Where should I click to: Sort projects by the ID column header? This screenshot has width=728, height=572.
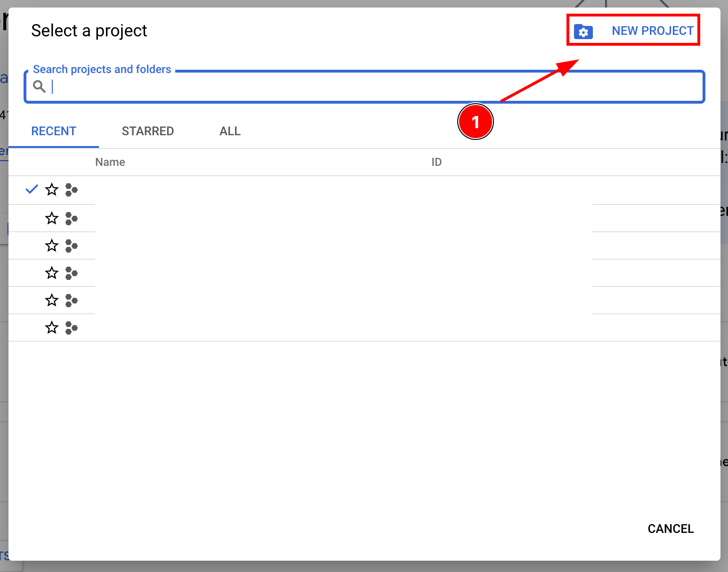(x=436, y=162)
